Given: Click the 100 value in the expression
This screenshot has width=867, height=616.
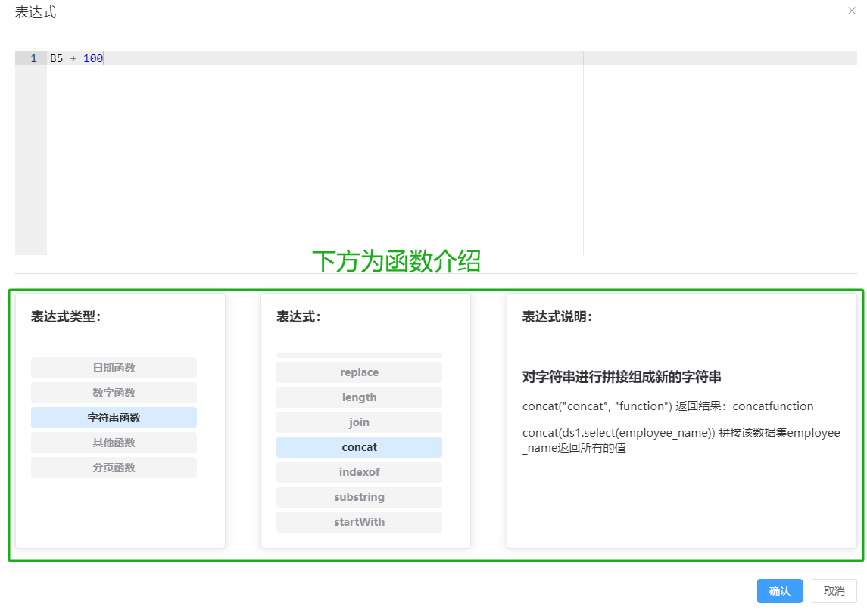Looking at the screenshot, I should point(93,58).
